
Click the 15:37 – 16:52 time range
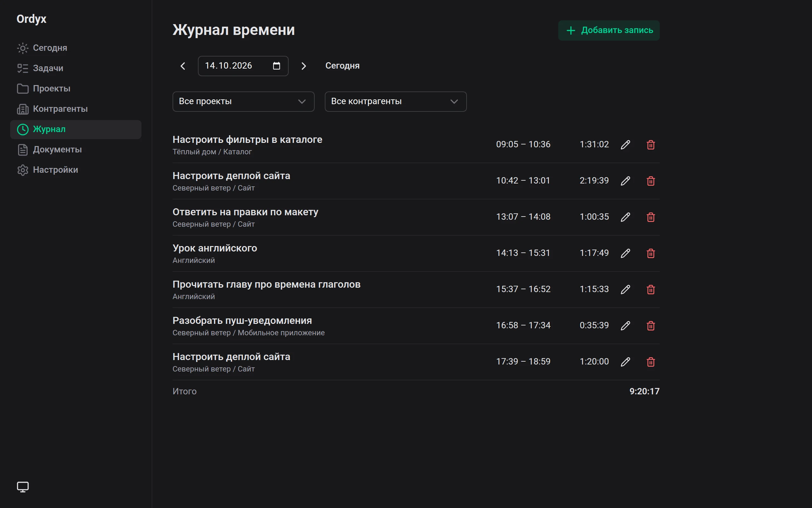click(x=523, y=289)
